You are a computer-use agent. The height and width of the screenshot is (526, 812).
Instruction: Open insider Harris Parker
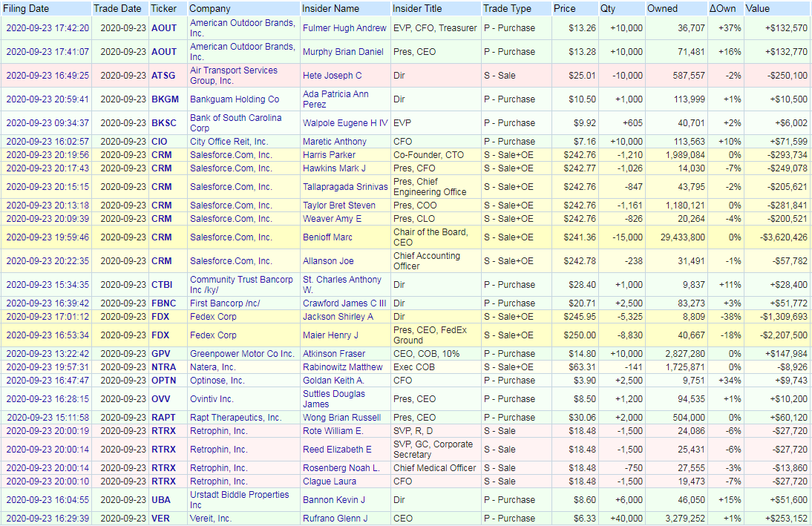click(330, 155)
